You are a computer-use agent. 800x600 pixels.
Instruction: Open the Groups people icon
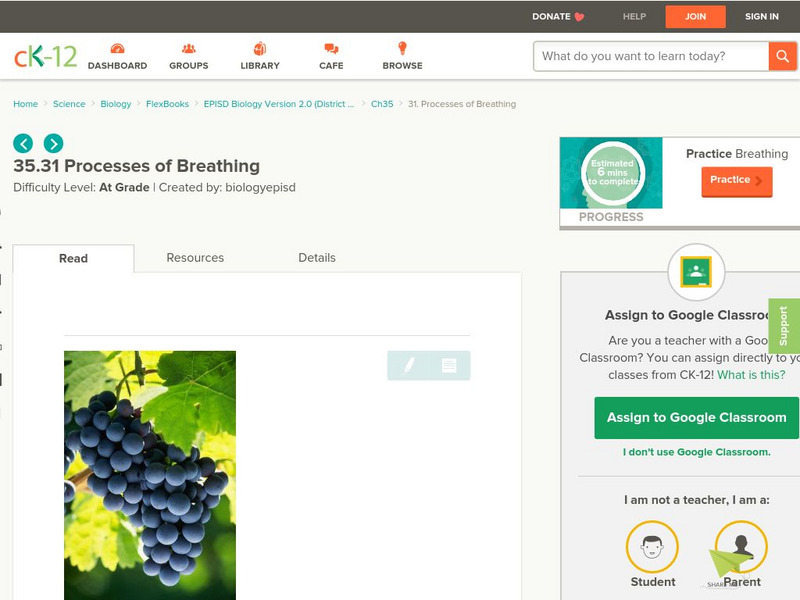[189, 49]
